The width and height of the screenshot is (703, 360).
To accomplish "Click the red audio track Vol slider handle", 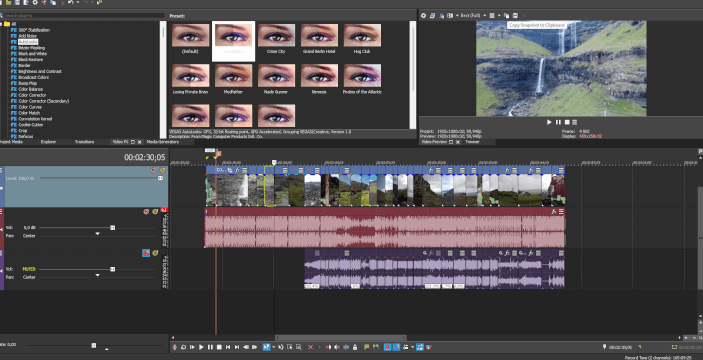I will pyautogui.click(x=113, y=228).
